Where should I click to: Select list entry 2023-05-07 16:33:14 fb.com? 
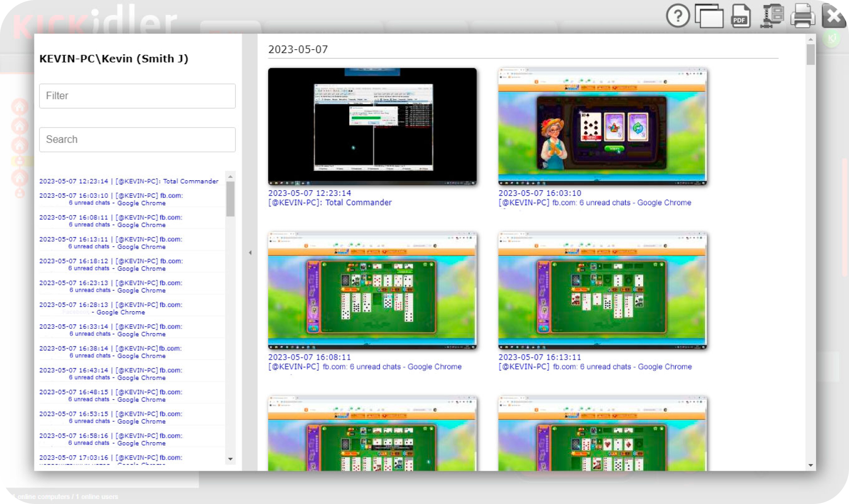pos(111,330)
